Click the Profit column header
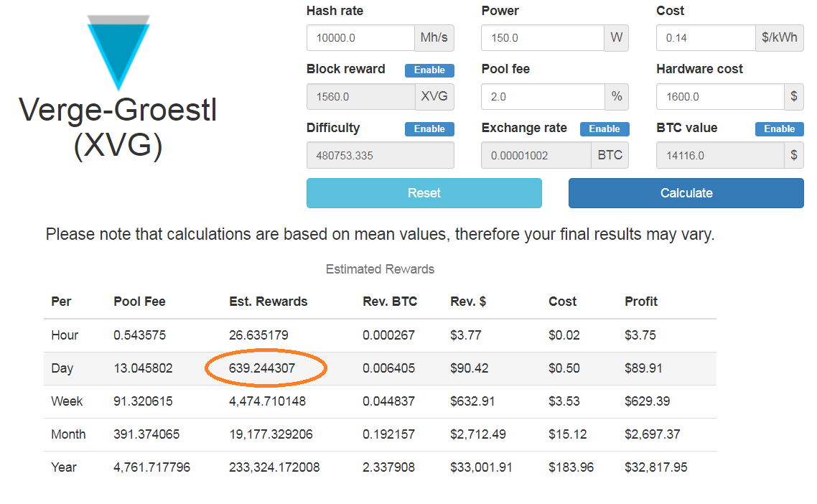This screenshot has height=504, width=817. [x=641, y=302]
